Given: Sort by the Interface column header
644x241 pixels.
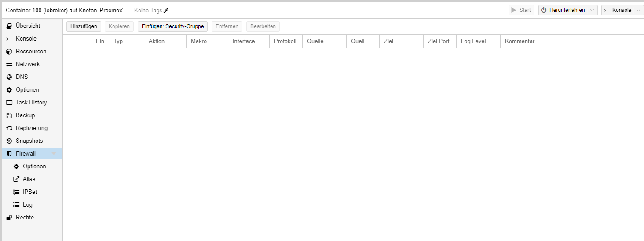Looking at the screenshot, I should (x=249, y=41).
